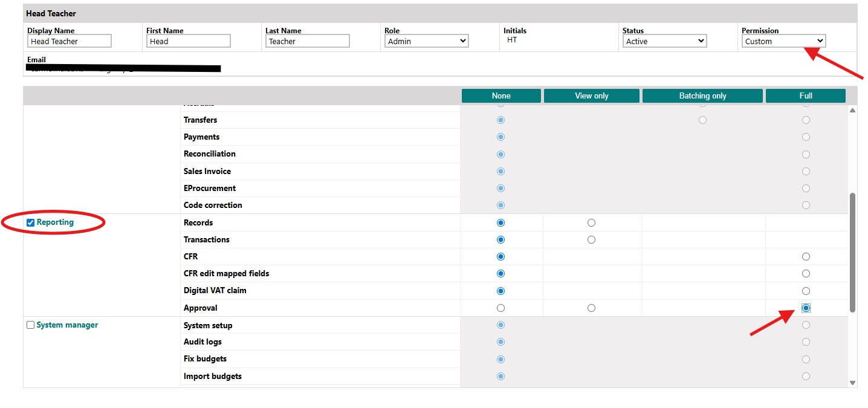Click the Batching only column header
Screen dimensions: 868x408
coord(702,96)
